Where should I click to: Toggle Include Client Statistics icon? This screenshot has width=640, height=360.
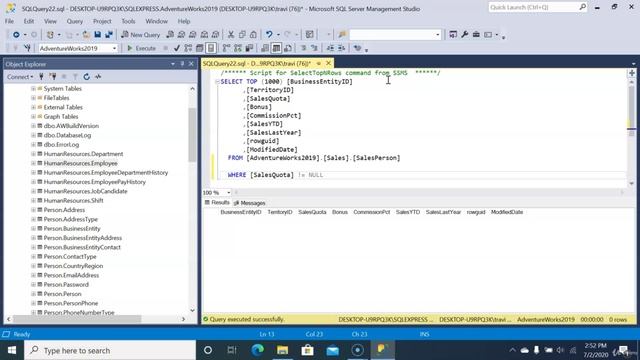point(249,48)
